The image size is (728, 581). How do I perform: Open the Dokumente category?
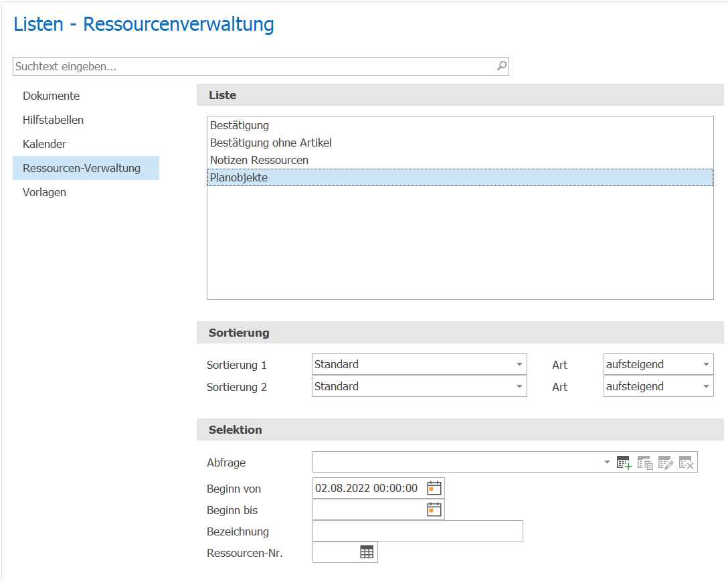tap(51, 96)
